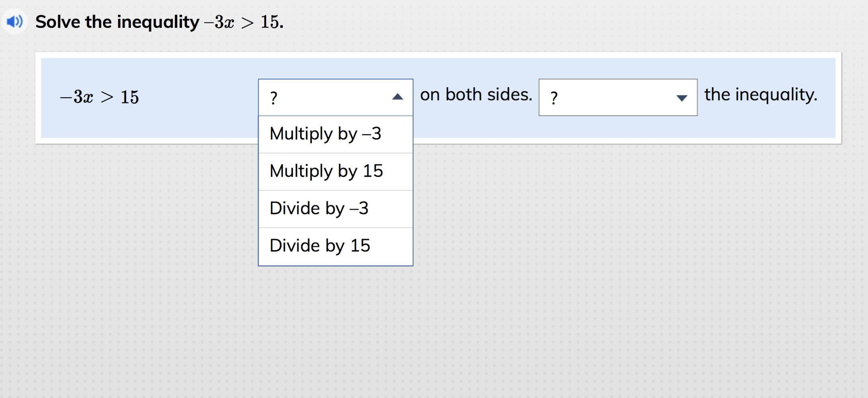Click "the inequality." text after second dropdown
868x398 pixels.
(761, 95)
